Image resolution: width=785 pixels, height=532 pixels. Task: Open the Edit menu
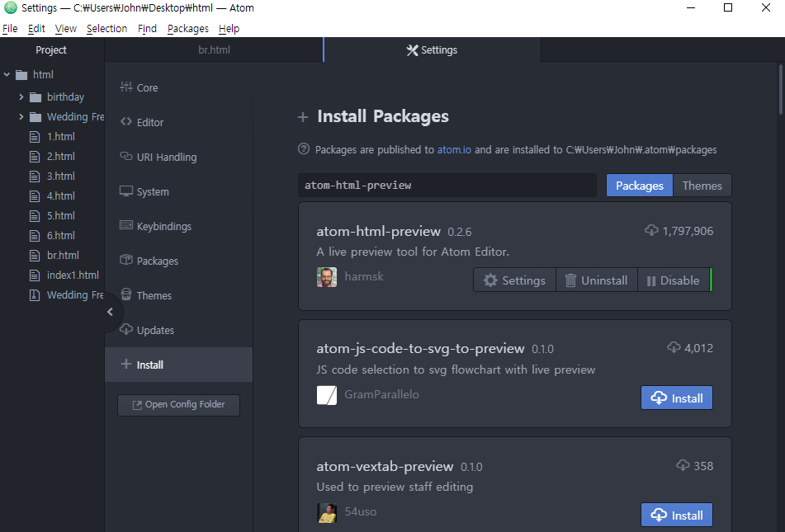(x=36, y=29)
